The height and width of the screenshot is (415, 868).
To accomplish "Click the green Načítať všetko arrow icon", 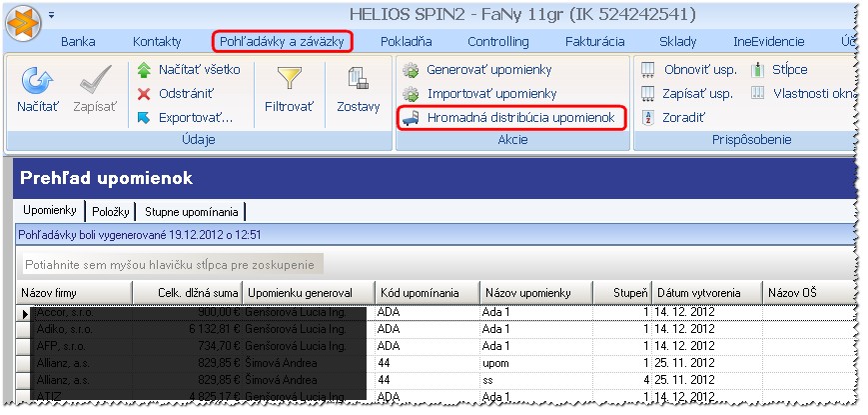I will [144, 70].
